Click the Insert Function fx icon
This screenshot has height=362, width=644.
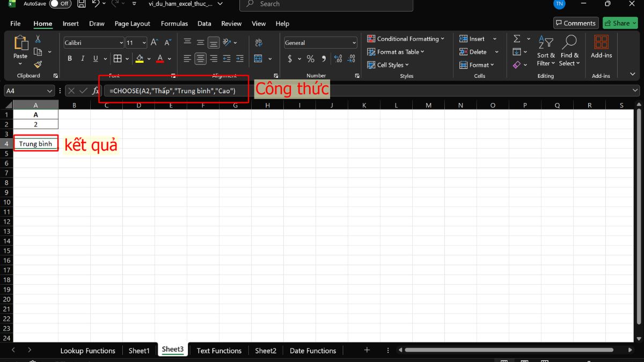[96, 91]
